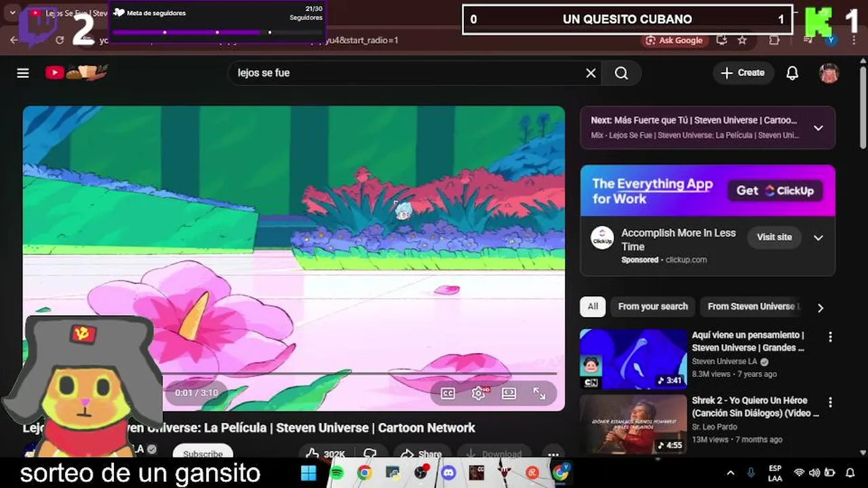Click the ClickUp advertiser logo
Viewport: 868px width, 488px height.
pyautogui.click(x=602, y=238)
